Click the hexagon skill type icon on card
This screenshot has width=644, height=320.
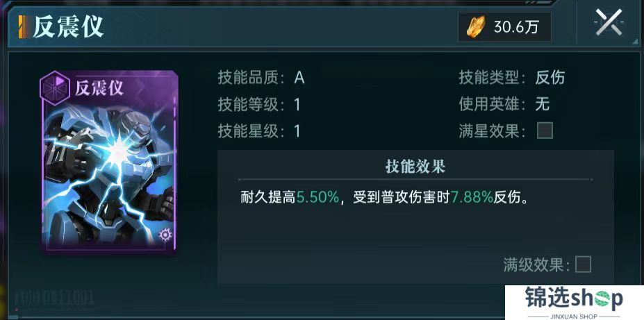click(x=54, y=87)
